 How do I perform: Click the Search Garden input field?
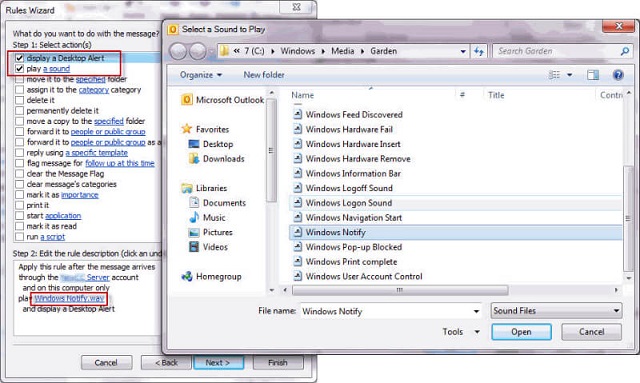tap(557, 51)
